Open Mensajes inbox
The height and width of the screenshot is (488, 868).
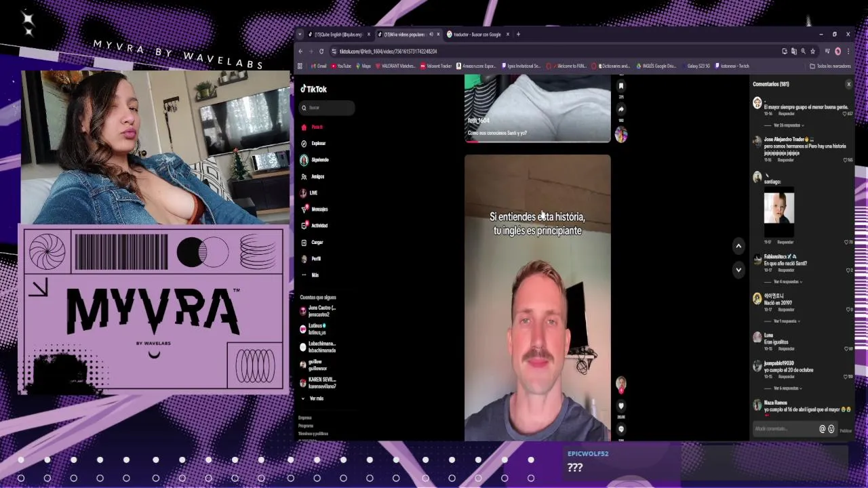(x=315, y=209)
